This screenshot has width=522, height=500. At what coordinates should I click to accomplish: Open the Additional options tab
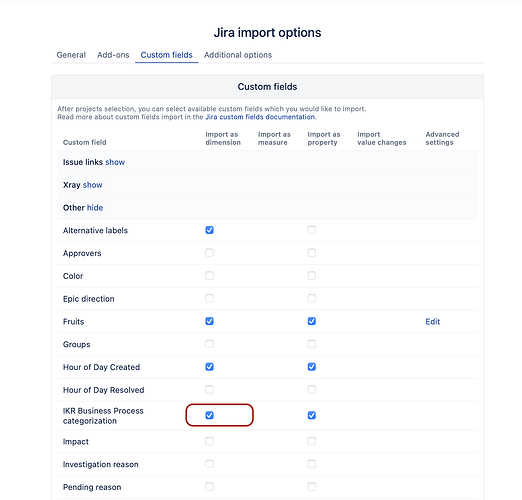[238, 55]
